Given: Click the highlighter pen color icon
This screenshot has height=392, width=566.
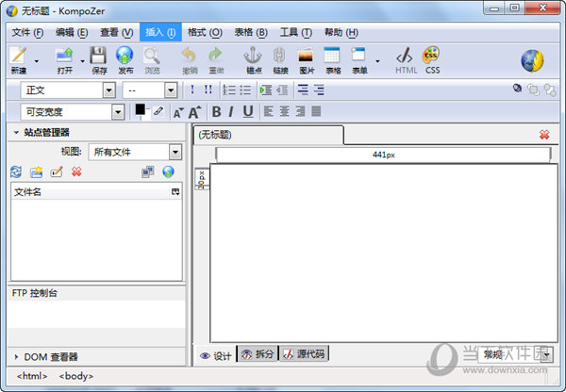Looking at the screenshot, I should tap(158, 111).
